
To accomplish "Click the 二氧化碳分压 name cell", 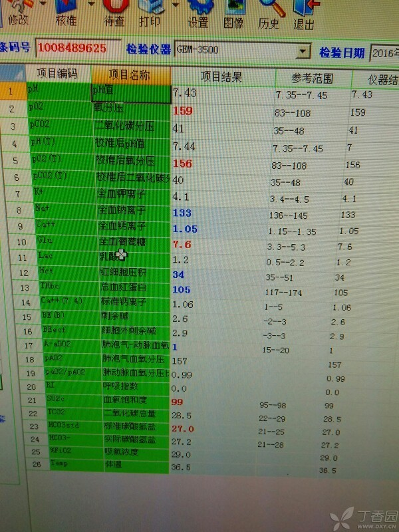I will [131, 126].
